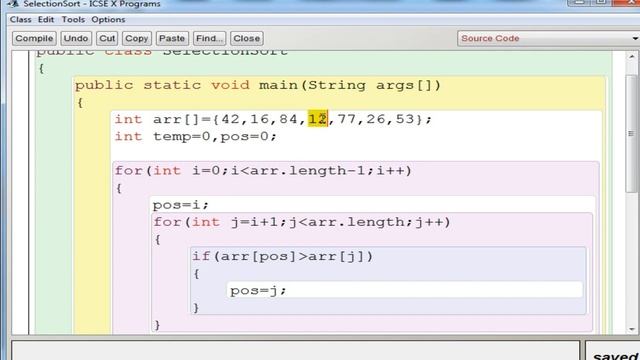Open the Edit menu
Image resolution: width=640 pixels, height=360 pixels.
(46, 20)
